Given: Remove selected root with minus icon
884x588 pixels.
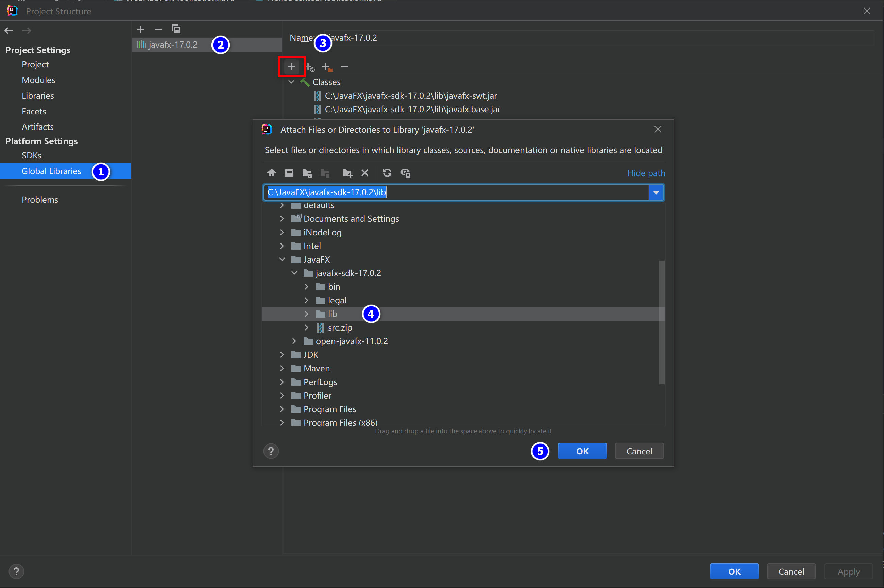Looking at the screenshot, I should (x=344, y=67).
